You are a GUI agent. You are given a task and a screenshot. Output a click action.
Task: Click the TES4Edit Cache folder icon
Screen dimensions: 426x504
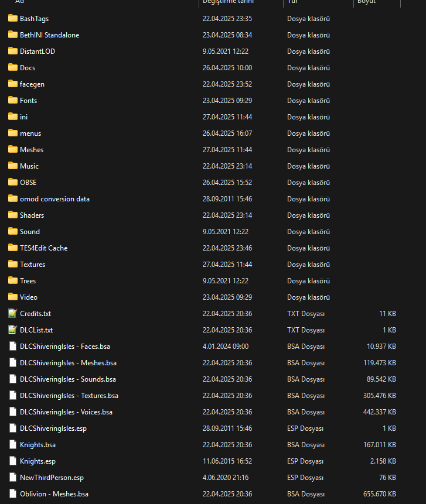(x=13, y=248)
